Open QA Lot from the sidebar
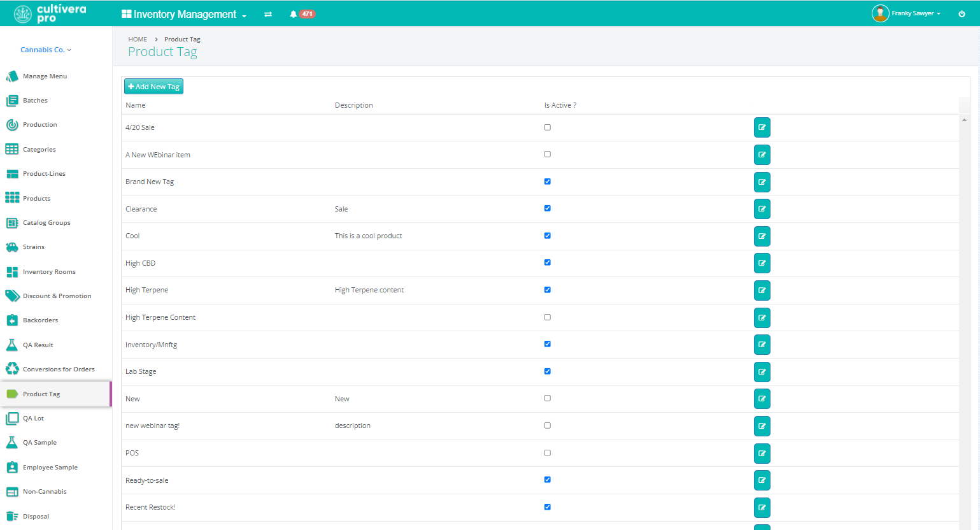This screenshot has height=530, width=980. [33, 419]
